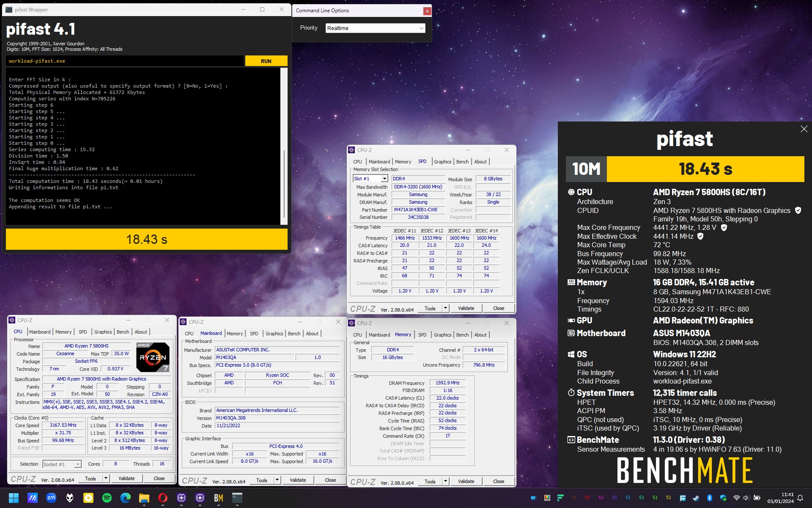Screen dimensions: 812x508
Task: Open the yellow media player taskbar icon
Action: [x=88, y=498]
